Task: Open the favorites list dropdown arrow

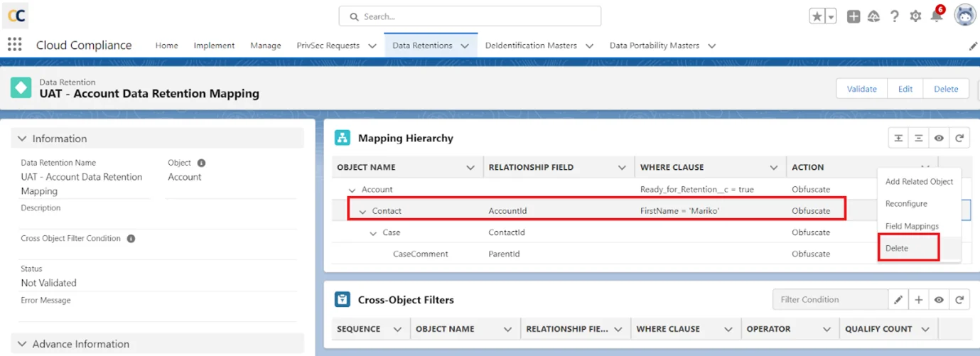Action: 831,16
